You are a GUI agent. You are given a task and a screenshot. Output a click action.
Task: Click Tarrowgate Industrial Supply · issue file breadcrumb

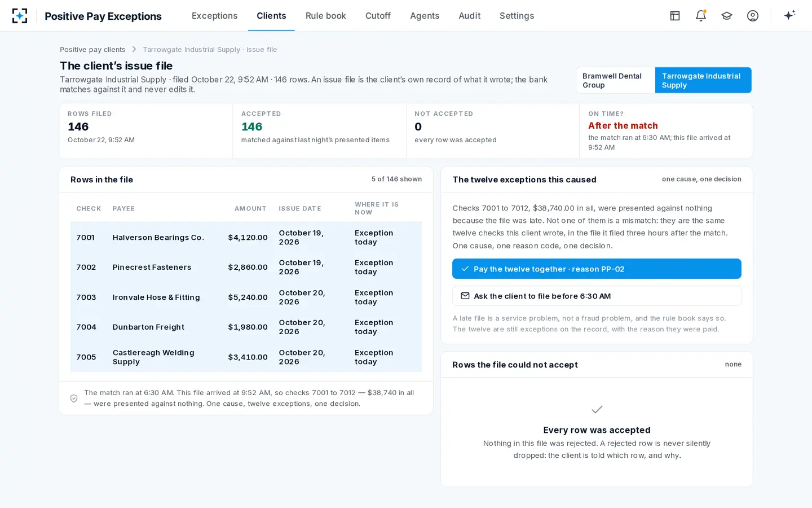click(x=210, y=50)
